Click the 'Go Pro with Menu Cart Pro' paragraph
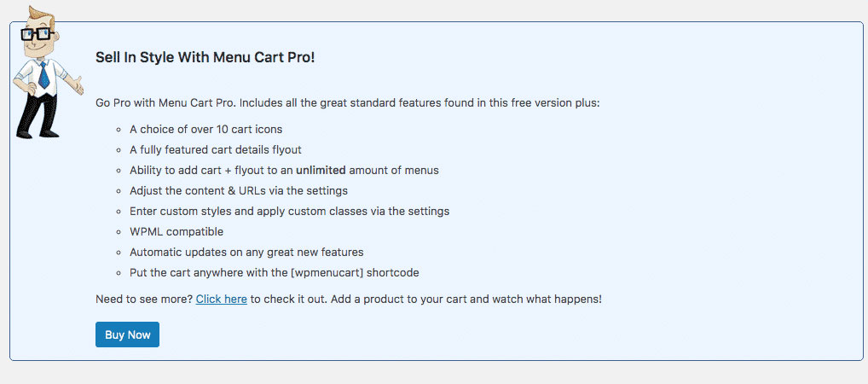Screen dimensions: 868x384 click(x=348, y=103)
